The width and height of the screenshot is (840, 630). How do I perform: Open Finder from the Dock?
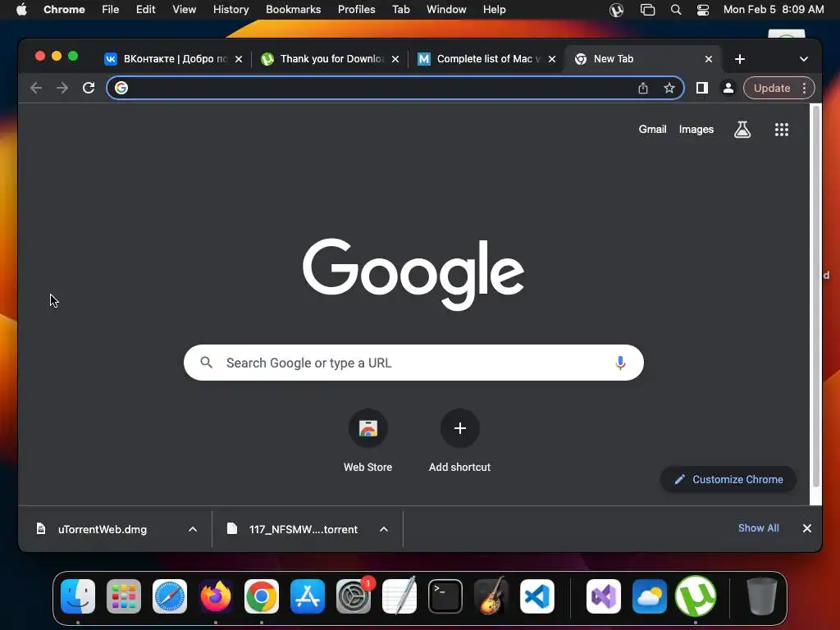[78, 596]
